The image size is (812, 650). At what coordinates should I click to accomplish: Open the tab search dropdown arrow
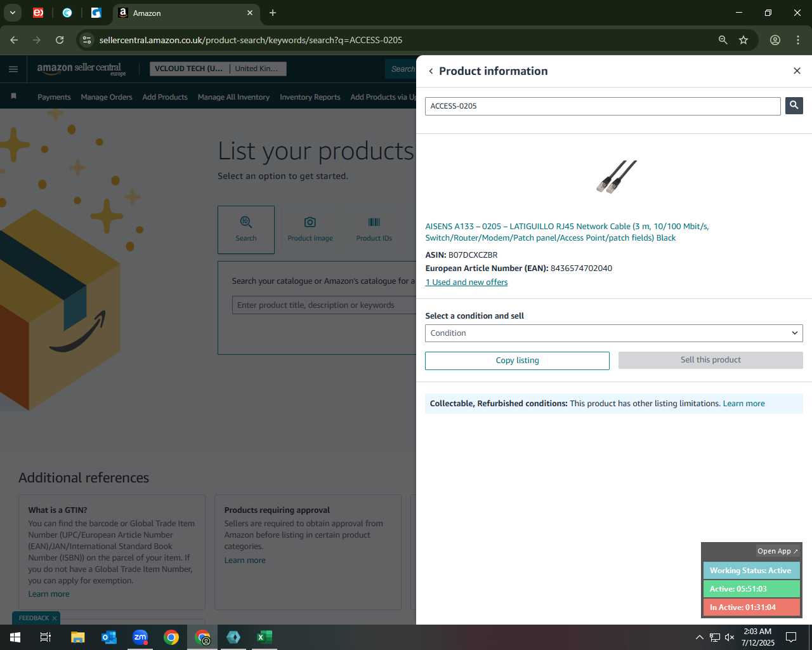coord(12,13)
